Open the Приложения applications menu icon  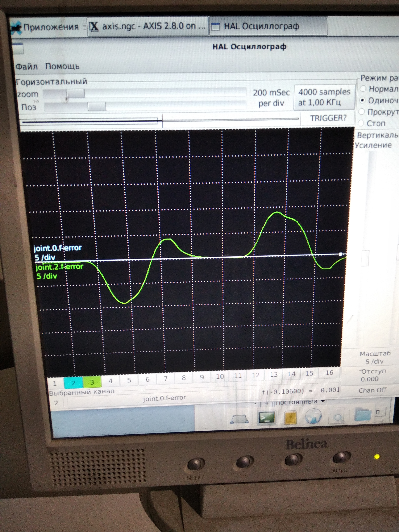pyautogui.click(x=16, y=27)
